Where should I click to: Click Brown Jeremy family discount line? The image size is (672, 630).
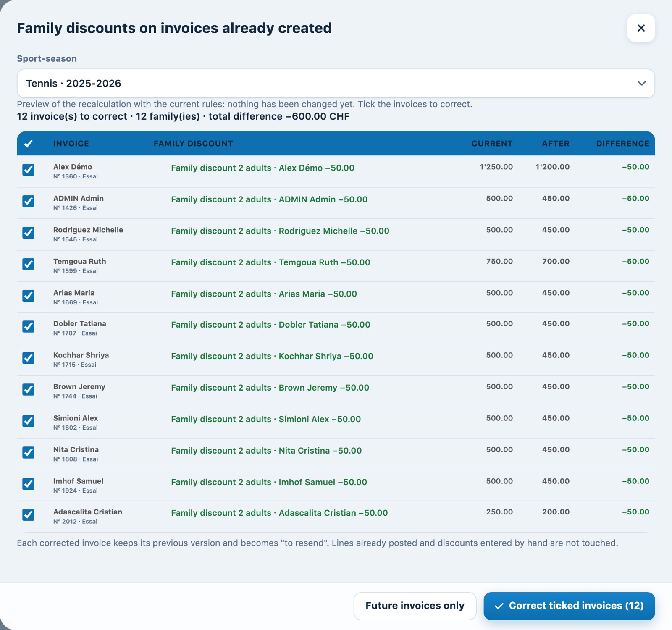[270, 388]
